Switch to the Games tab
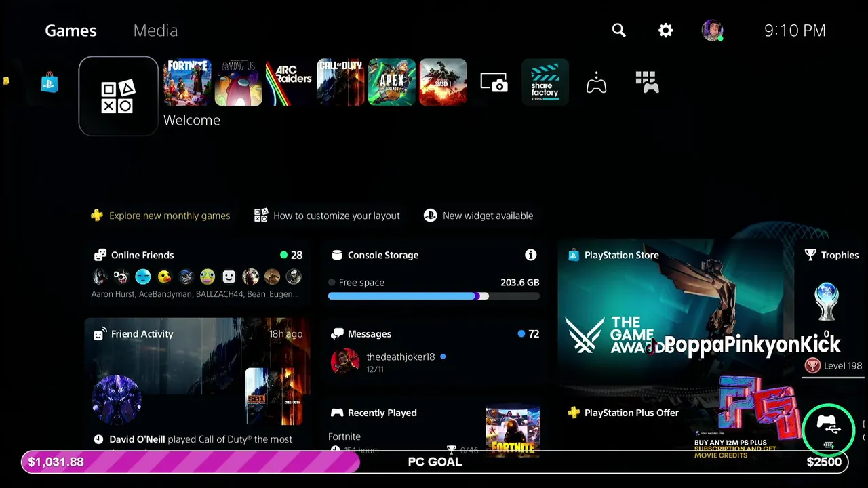This screenshot has height=488, width=868. [x=71, y=30]
